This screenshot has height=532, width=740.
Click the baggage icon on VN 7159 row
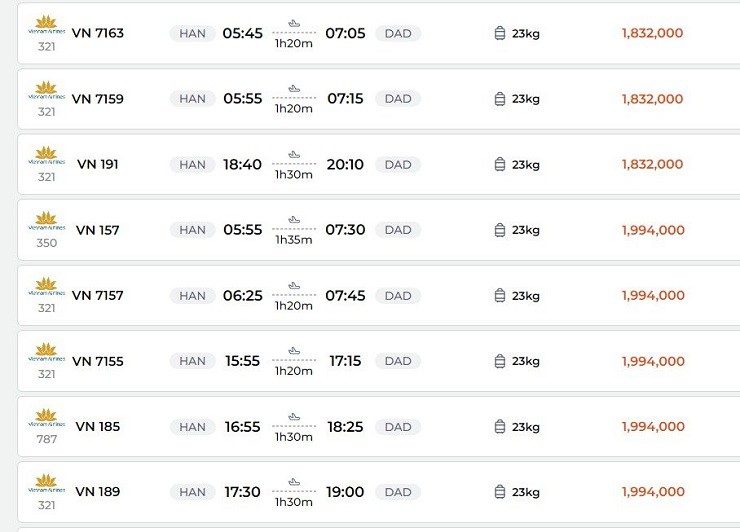pos(500,99)
